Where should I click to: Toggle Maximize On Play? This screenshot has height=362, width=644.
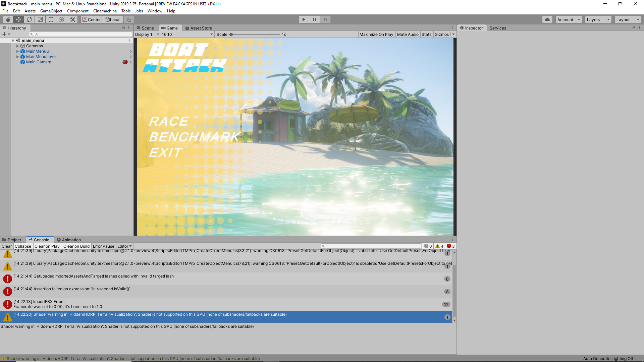(x=376, y=34)
